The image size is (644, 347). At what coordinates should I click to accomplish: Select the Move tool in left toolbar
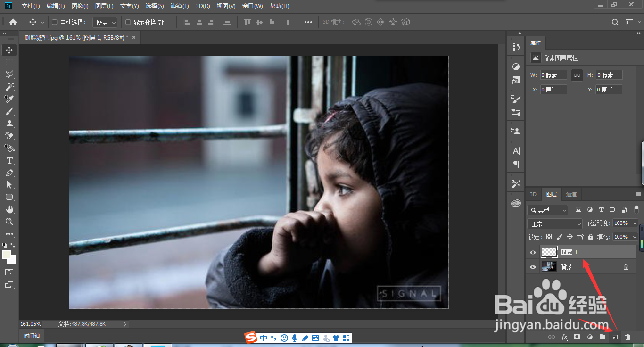[x=9, y=50]
